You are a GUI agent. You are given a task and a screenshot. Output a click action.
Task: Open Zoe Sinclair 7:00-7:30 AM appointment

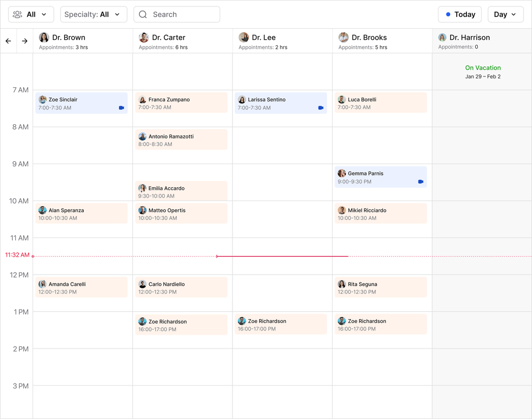pos(81,103)
